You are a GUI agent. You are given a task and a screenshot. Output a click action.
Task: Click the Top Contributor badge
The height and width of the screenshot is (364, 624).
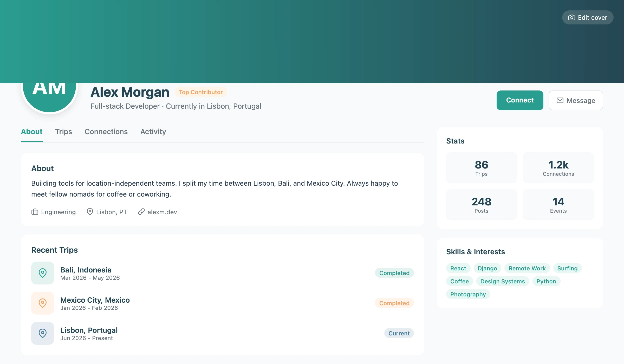tap(201, 92)
